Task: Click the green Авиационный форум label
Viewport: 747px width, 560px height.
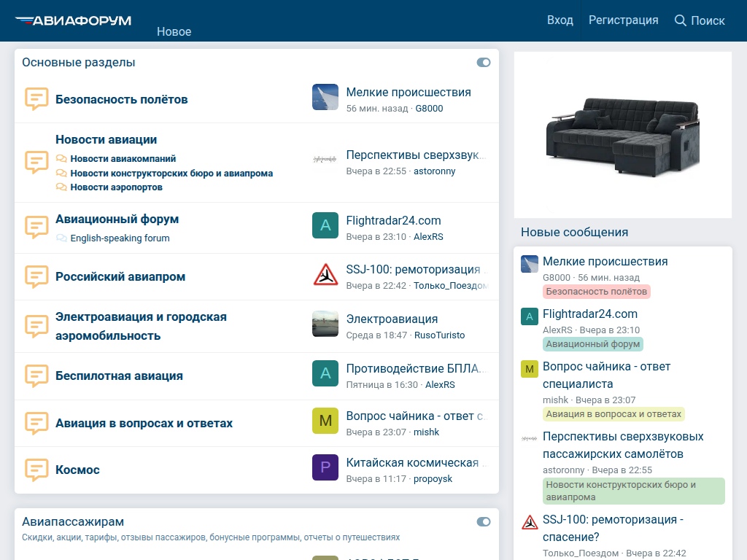Action: [592, 344]
